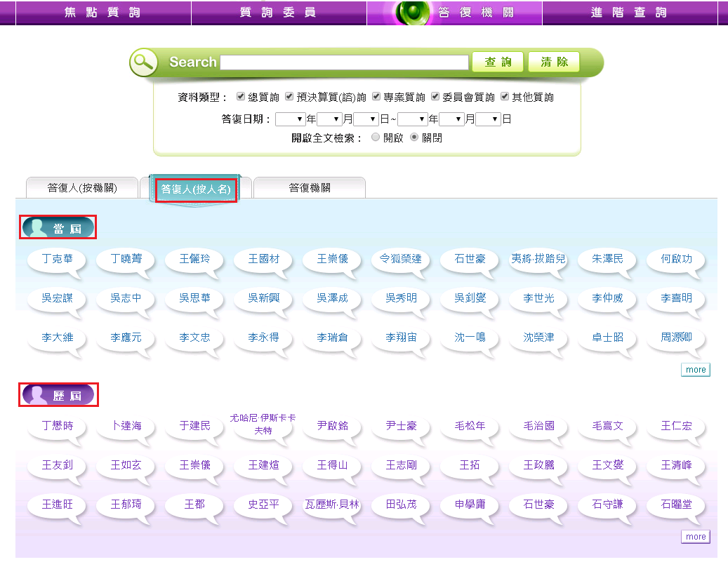Select the 毛治國 speech bubble
This screenshot has height=562, width=728.
[538, 426]
